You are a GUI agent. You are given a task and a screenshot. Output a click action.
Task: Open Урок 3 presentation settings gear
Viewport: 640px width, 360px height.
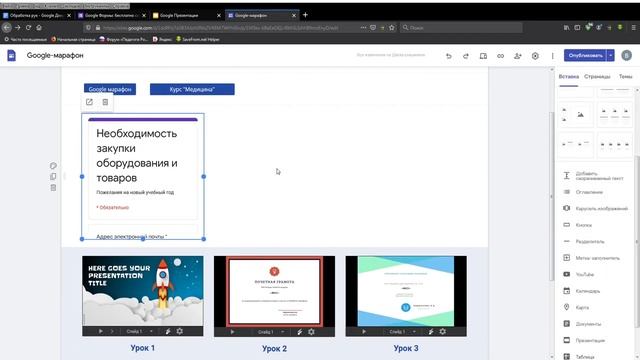point(443,331)
